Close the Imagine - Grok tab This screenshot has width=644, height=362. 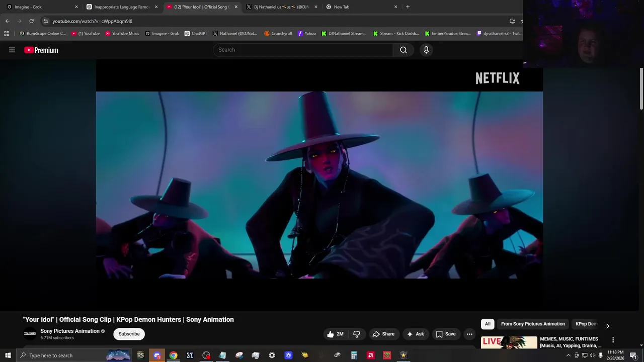[76, 7]
